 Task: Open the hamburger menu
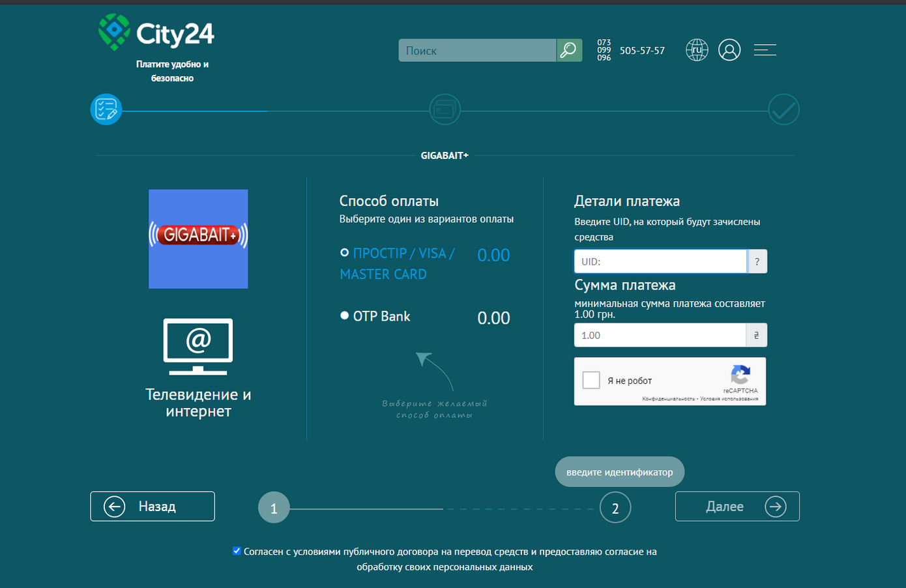click(765, 50)
